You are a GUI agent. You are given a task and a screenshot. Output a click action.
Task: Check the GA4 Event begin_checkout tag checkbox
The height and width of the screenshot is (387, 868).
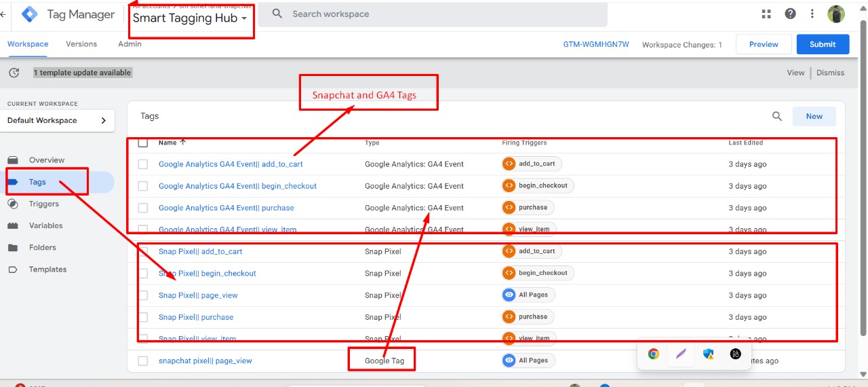point(143,186)
